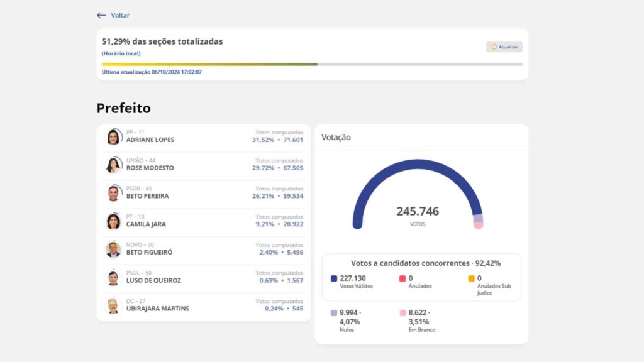Click the back arrow icon

(x=101, y=15)
